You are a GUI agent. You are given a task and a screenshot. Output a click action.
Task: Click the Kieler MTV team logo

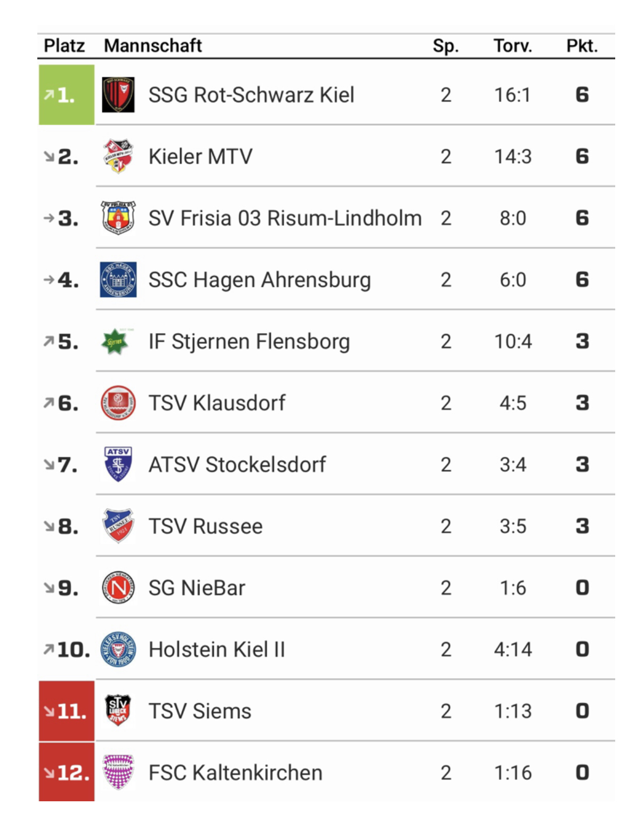[x=118, y=157]
